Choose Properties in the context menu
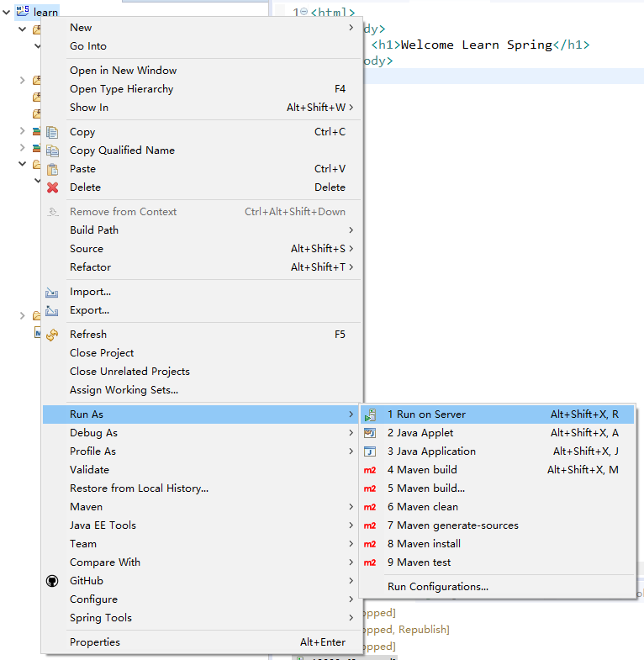Screen dimensions: 644x660 click(x=95, y=642)
